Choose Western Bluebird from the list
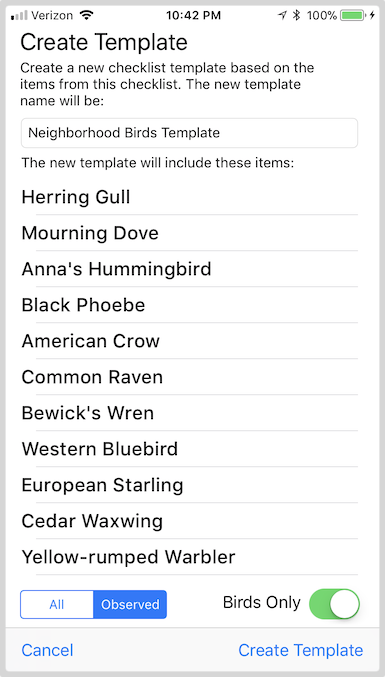385x677 pixels. [189, 449]
